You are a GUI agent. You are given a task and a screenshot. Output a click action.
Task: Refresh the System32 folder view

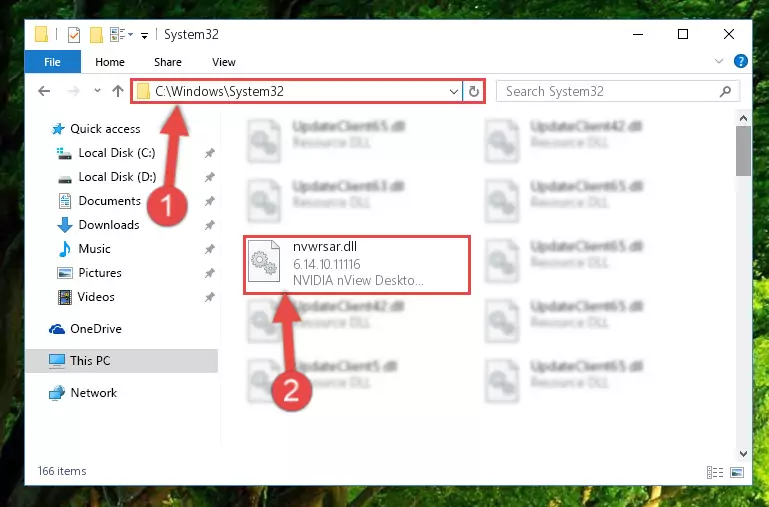(x=474, y=92)
